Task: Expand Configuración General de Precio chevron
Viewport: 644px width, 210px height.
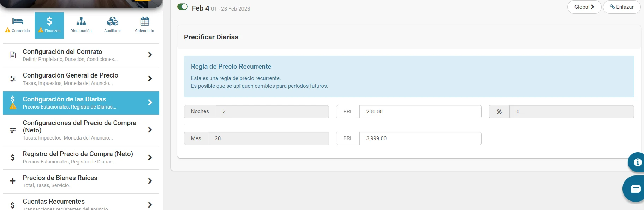Action: [150, 79]
